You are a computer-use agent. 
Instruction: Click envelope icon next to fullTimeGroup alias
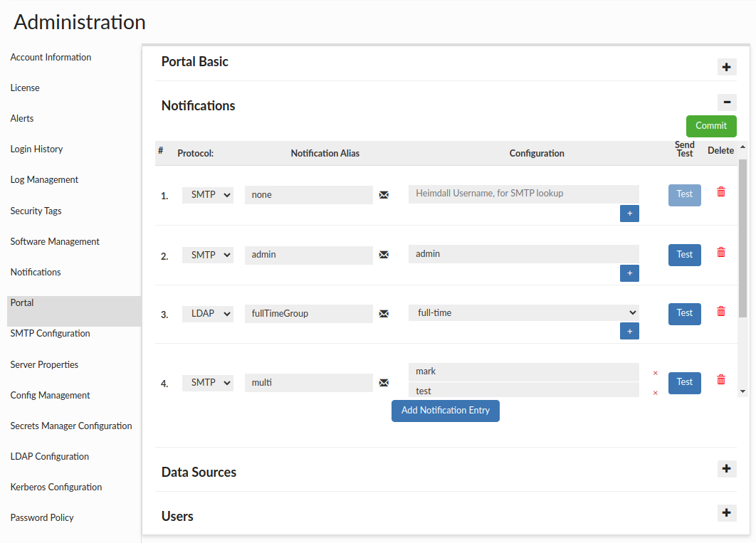point(384,313)
